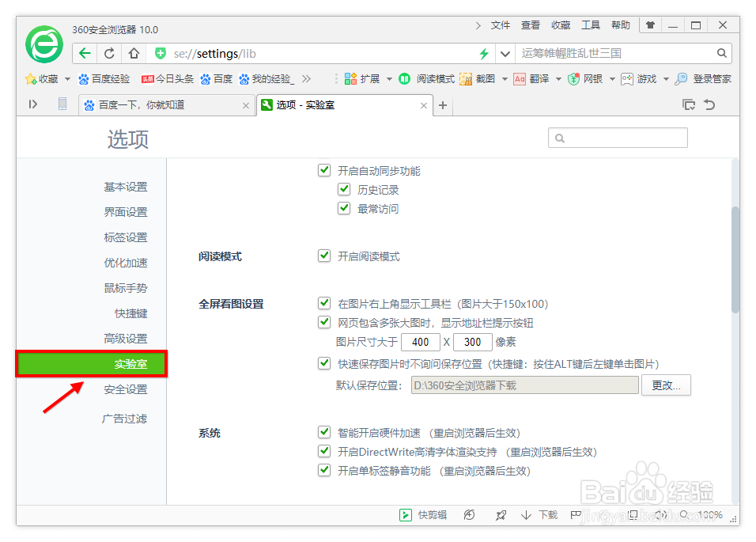756x542 pixels.
Task: Open the skin (shirt) icon in title bar
Action: coord(650,25)
